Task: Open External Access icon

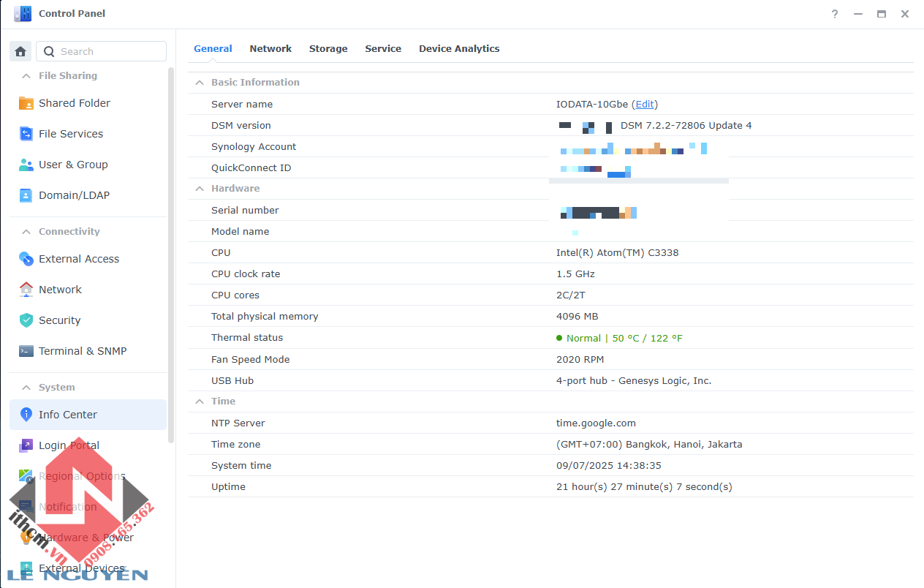Action: pos(26,259)
